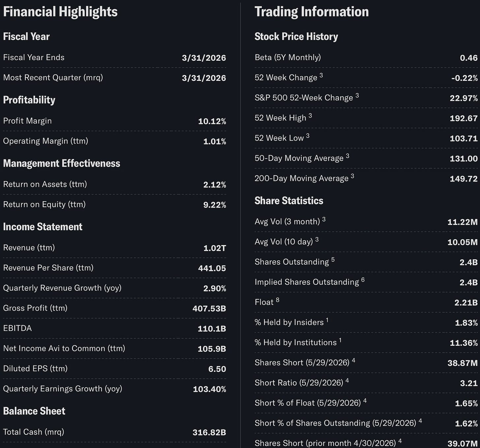Screen dimensions: 480x448
Task: Click footnote 3 superscript beside 52 Week Change
Action: pos(321,75)
